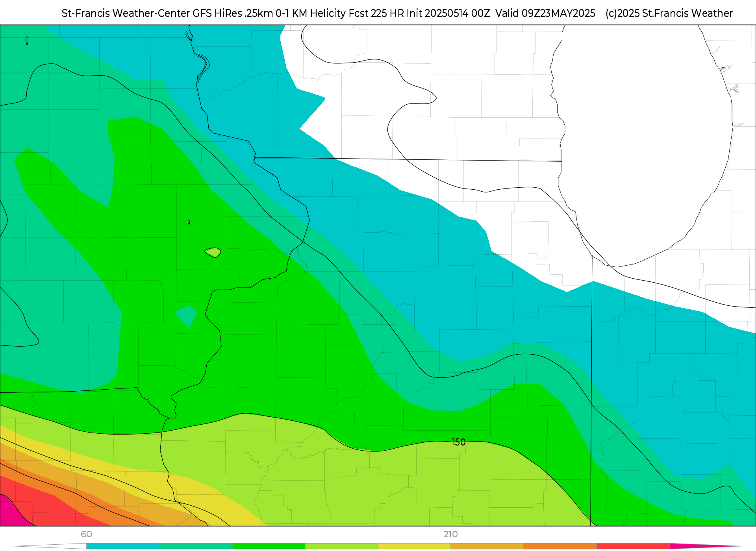Click the small lime-green closed contour patch

(x=213, y=252)
